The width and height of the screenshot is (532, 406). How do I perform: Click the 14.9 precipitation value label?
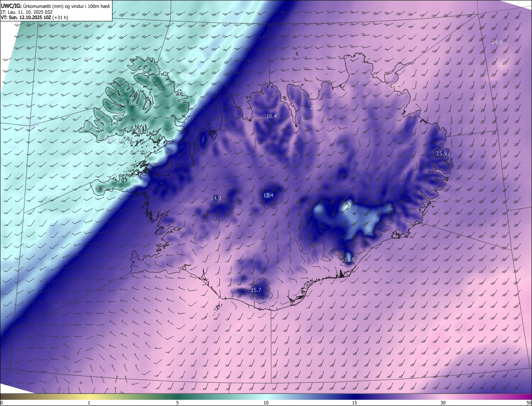click(216, 198)
